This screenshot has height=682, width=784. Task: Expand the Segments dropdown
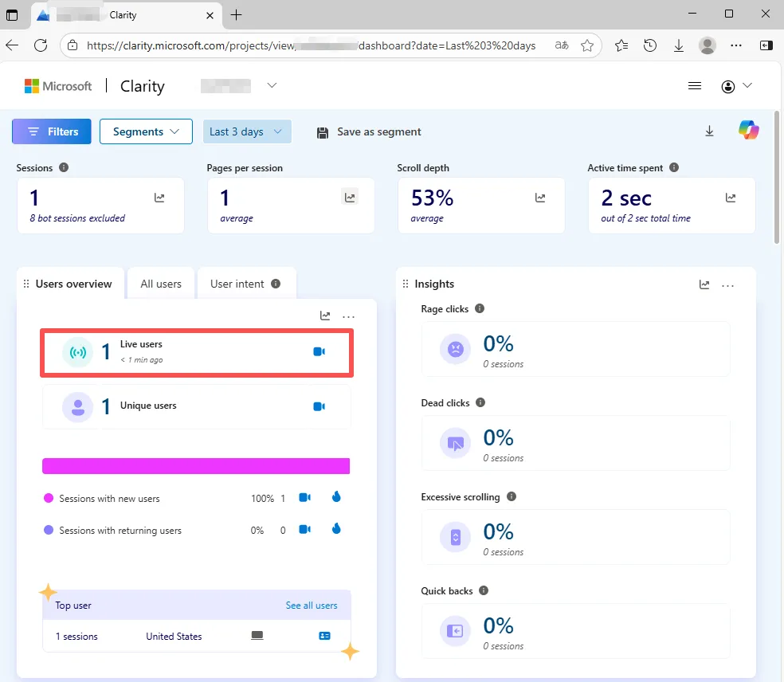point(146,131)
